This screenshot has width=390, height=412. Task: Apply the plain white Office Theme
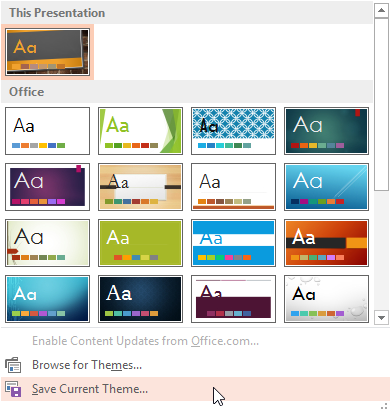pyautogui.click(x=47, y=131)
